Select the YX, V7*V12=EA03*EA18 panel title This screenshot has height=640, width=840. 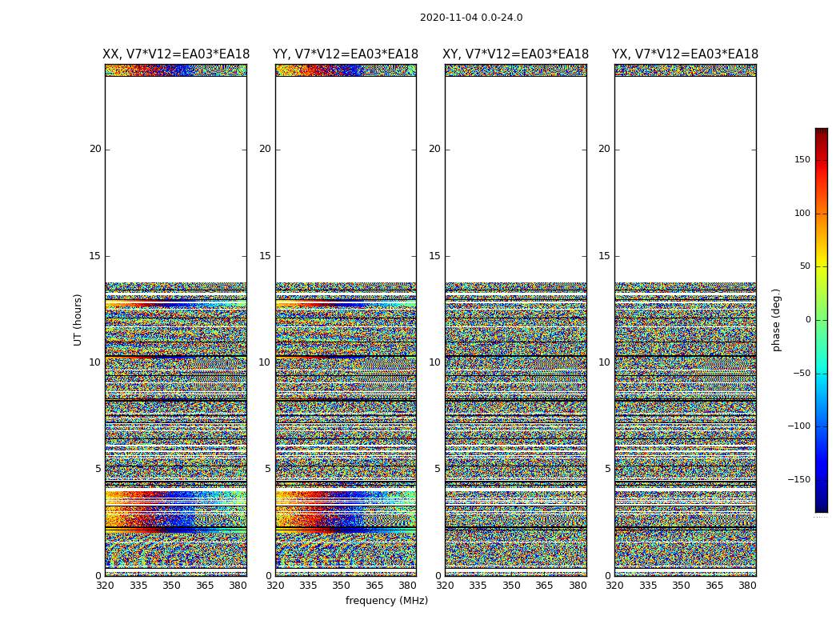coord(685,54)
